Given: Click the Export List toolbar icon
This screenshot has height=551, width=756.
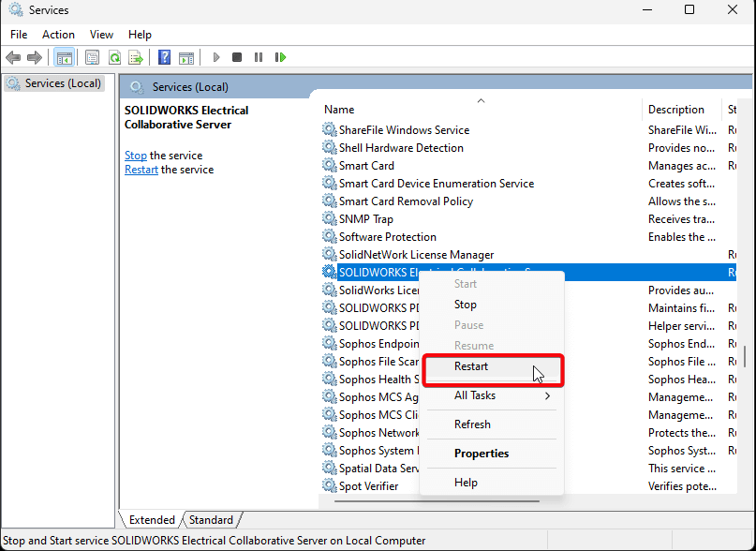Looking at the screenshot, I should 136,58.
